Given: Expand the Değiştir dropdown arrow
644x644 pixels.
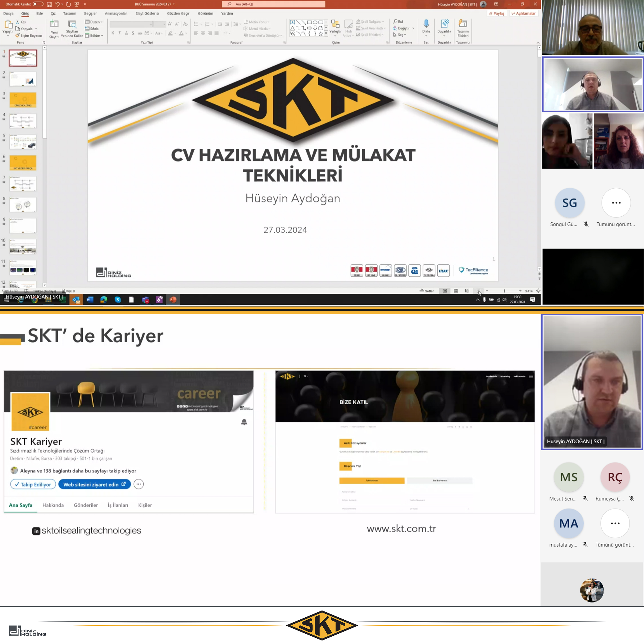Looking at the screenshot, I should (x=413, y=28).
